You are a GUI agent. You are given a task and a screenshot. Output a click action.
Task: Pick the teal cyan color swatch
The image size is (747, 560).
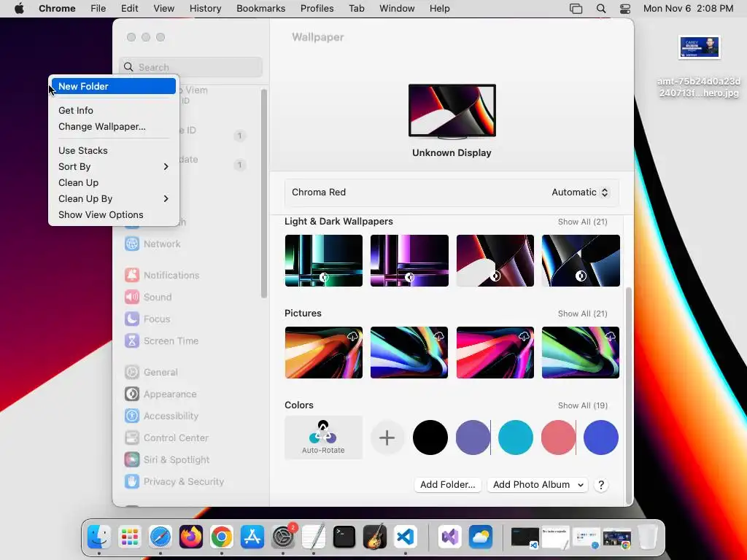[x=516, y=437]
